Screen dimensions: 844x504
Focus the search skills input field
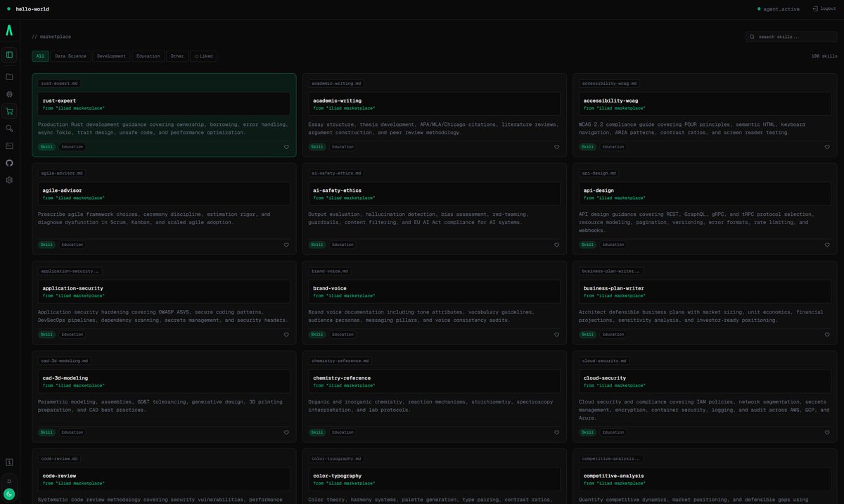(x=791, y=37)
